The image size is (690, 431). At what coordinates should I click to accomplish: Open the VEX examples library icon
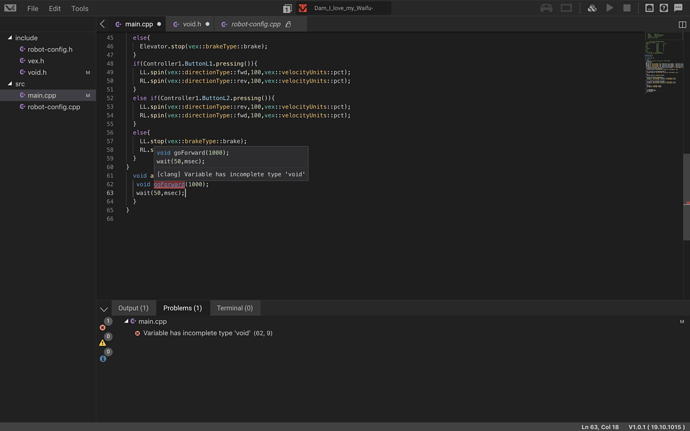point(649,8)
